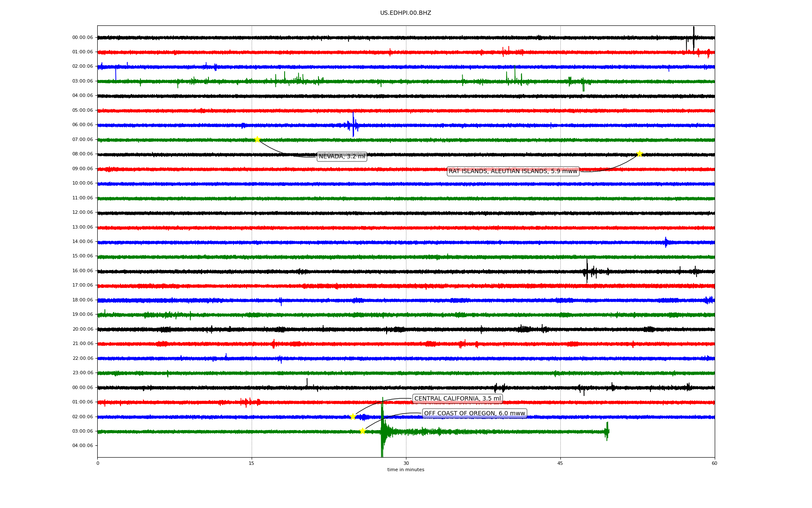This screenshot has width=812, height=508.
Task: Select the RAT ISLANDS, ALEUTIAN ISLANDS 5.9 mww label
Action: coord(513,171)
